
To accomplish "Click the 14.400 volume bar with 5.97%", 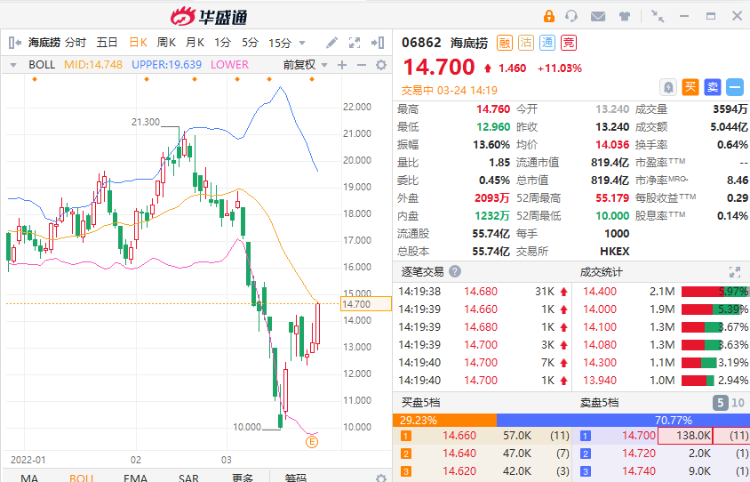I will click(715, 292).
